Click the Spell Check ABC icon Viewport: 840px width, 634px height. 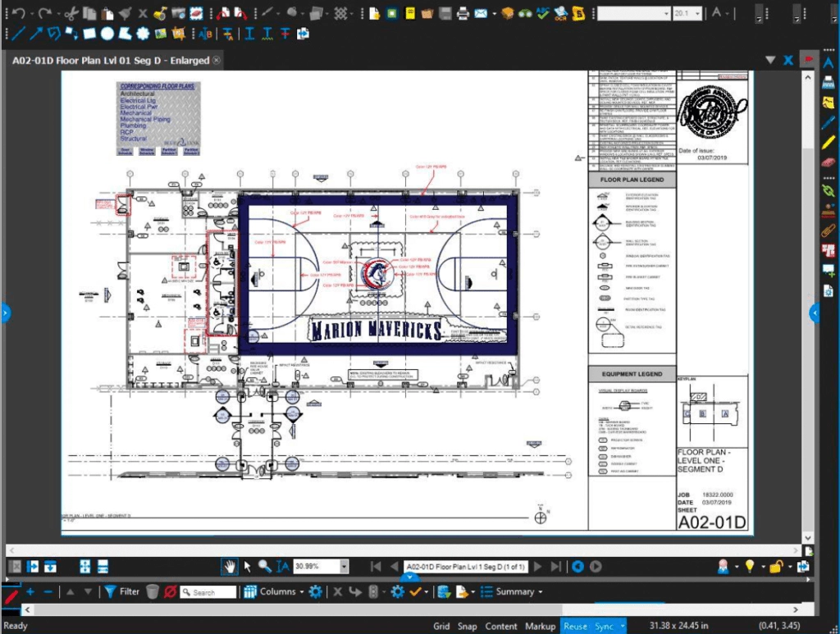[543, 13]
